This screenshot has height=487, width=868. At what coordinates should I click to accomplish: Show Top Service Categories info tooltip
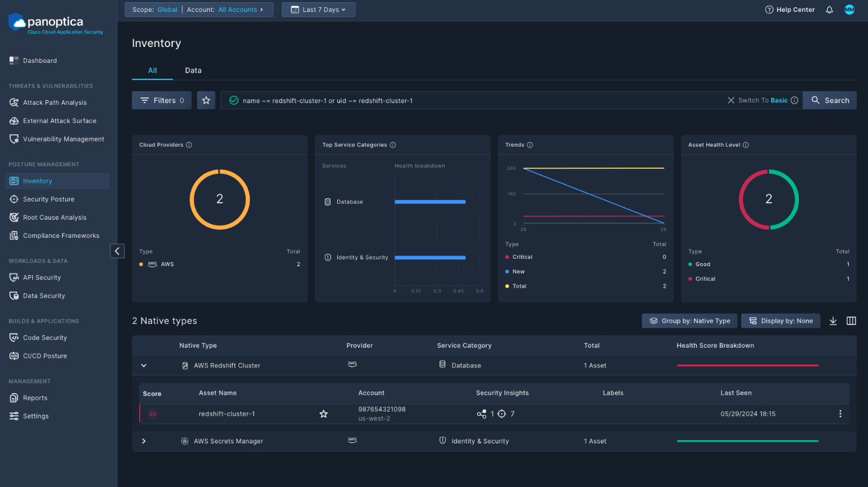click(x=393, y=145)
